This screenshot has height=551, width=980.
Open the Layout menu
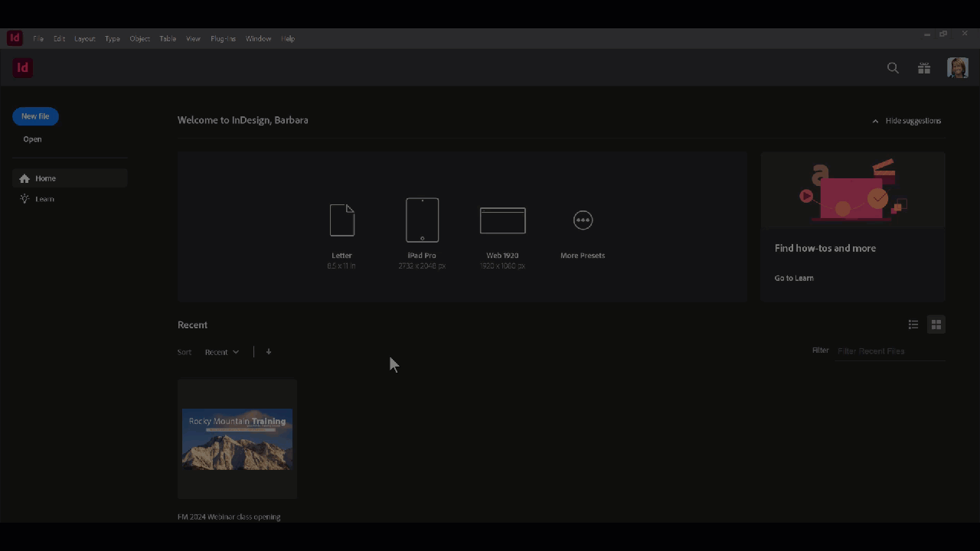coord(85,38)
